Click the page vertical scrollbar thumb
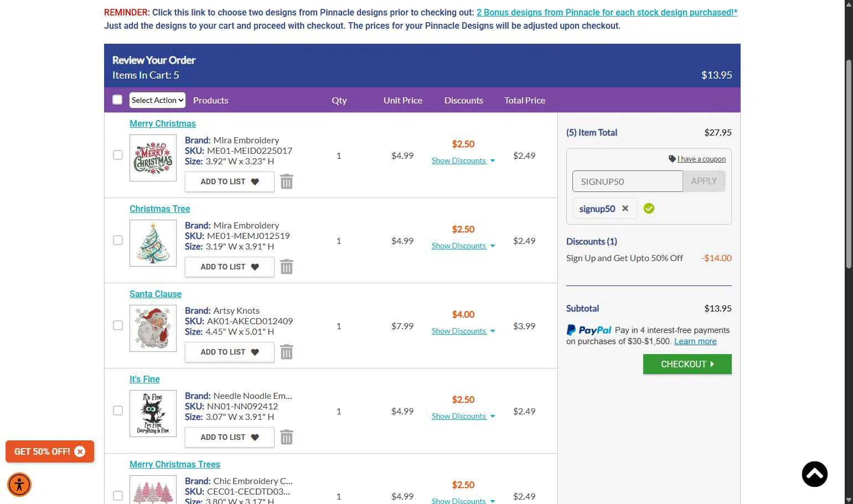 [x=849, y=164]
